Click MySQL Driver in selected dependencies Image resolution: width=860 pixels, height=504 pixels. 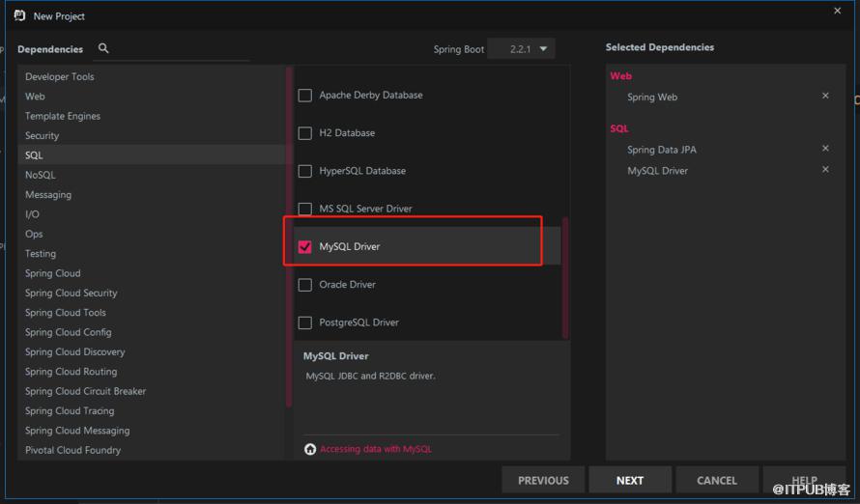657,171
